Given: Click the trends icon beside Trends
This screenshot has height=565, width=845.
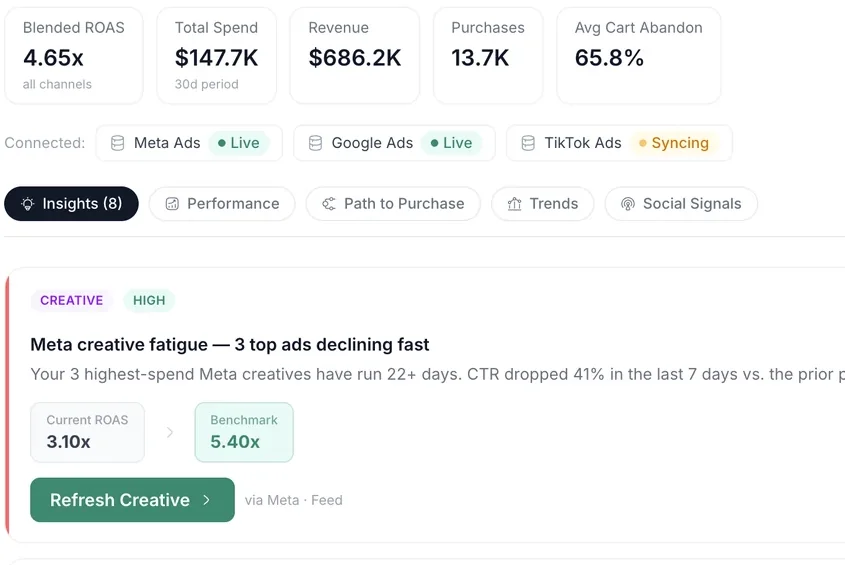Looking at the screenshot, I should 515,204.
